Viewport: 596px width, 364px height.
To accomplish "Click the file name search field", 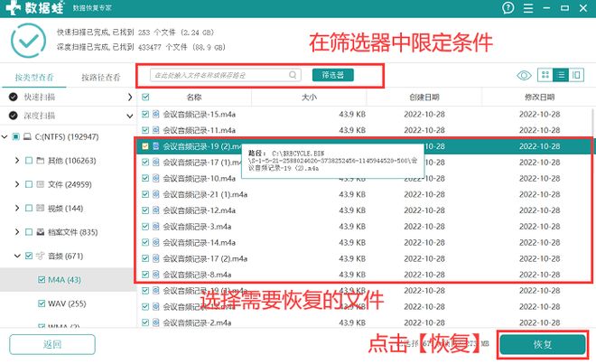I will (221, 76).
